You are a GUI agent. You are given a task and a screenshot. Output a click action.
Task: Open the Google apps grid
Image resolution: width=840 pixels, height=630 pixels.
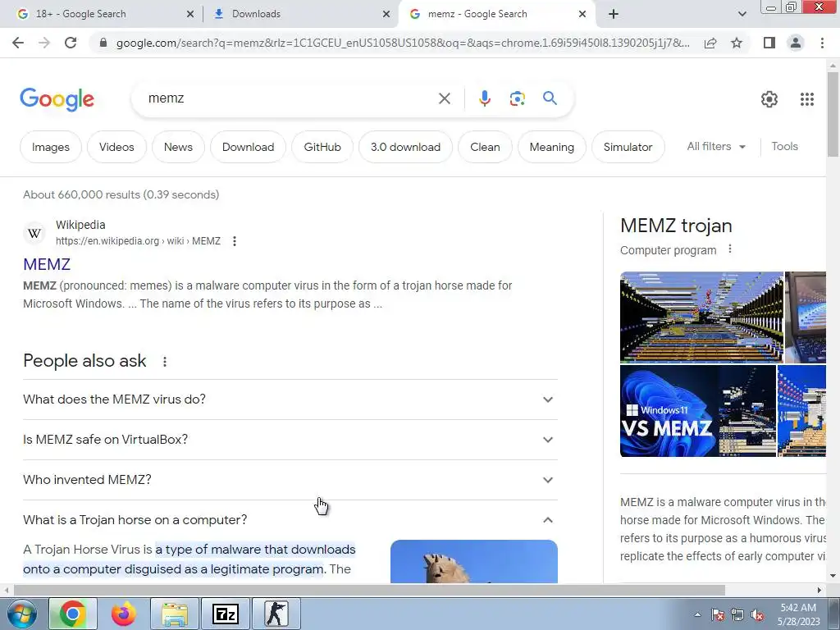click(807, 99)
